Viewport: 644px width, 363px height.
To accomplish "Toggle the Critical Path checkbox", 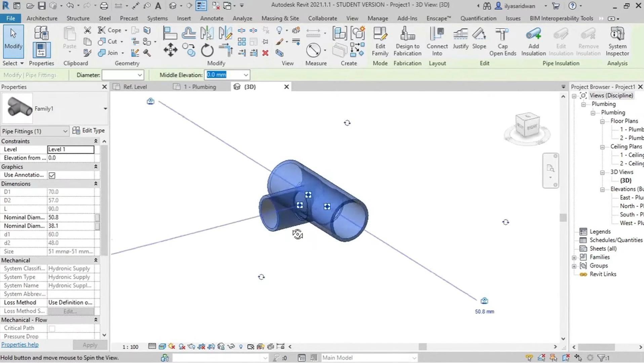I will tap(52, 328).
